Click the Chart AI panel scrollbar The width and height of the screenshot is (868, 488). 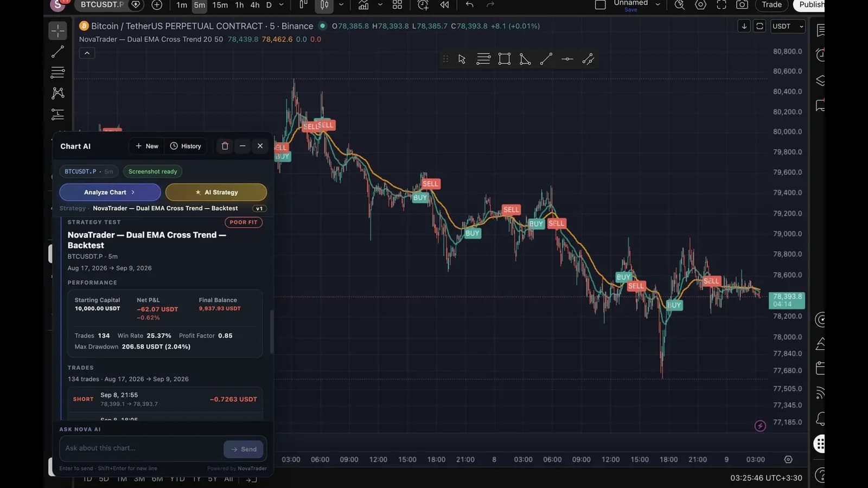click(x=271, y=331)
